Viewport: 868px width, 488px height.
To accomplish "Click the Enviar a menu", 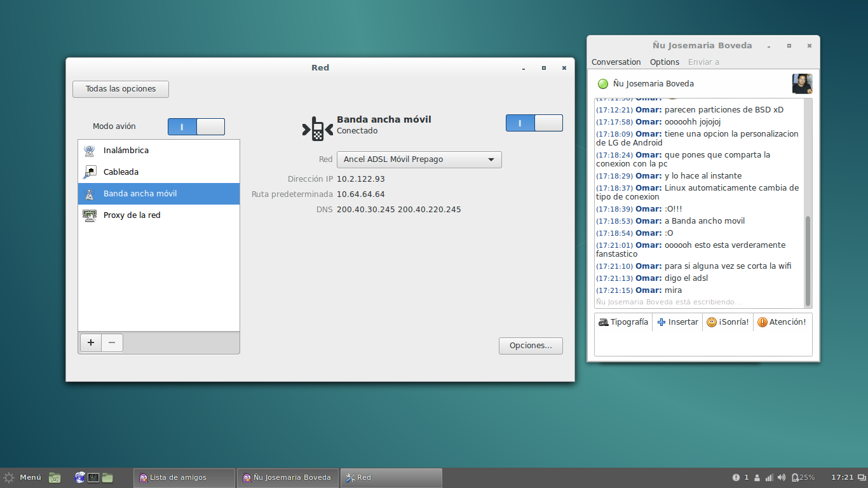I will [703, 62].
